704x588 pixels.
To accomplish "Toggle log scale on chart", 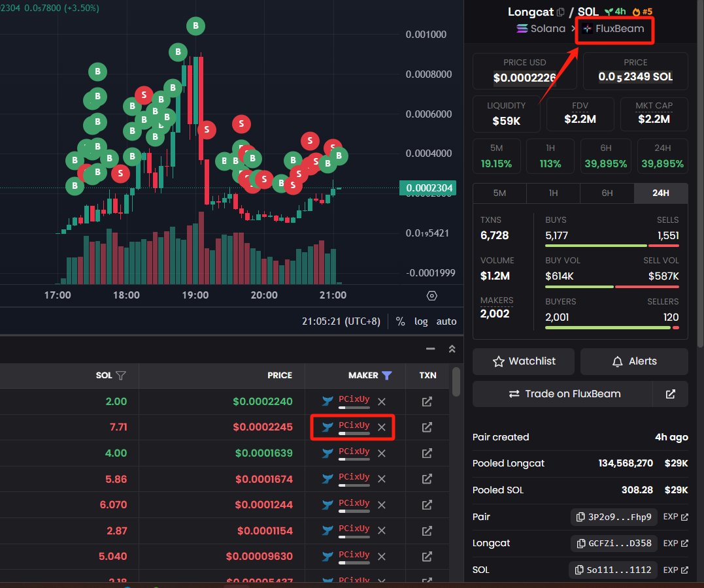I will [x=421, y=321].
